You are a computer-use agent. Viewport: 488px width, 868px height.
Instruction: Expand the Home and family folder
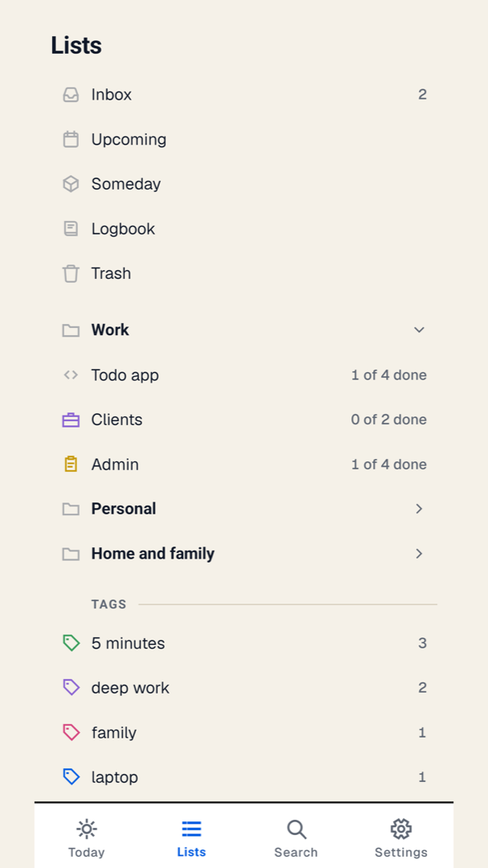pos(244,554)
